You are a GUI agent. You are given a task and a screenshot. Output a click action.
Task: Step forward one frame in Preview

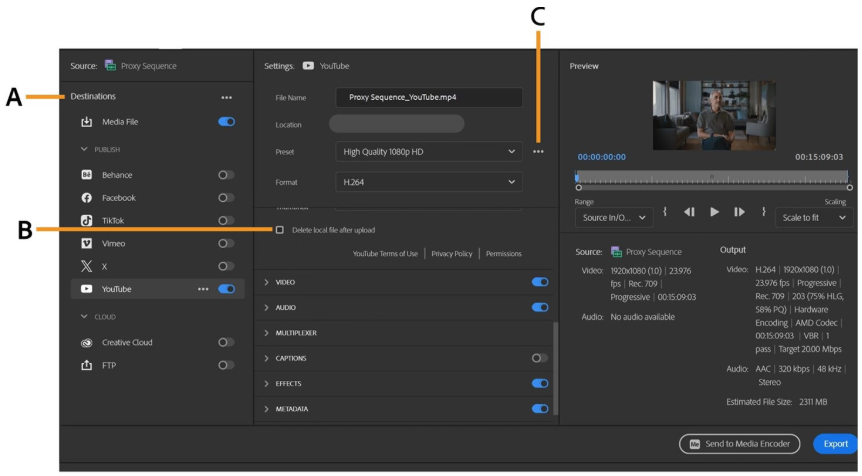[739, 212]
